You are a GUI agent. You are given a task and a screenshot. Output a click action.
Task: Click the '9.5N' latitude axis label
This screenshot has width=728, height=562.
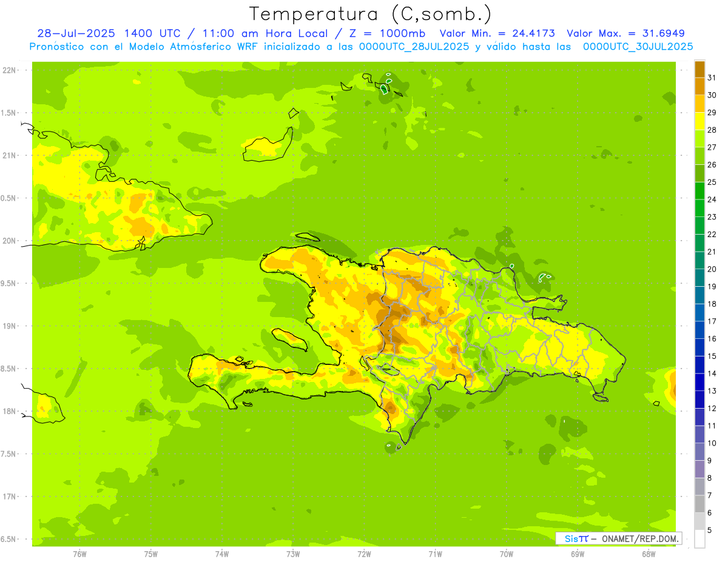click(8, 283)
